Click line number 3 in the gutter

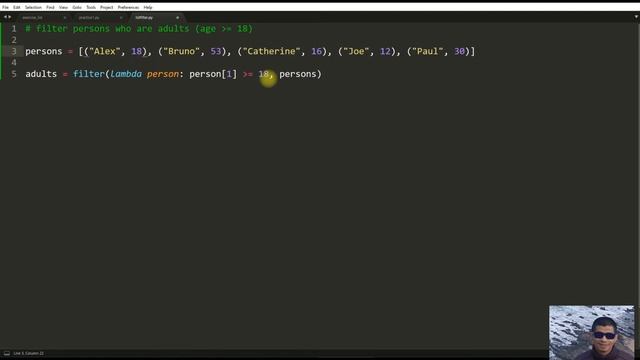click(x=14, y=51)
